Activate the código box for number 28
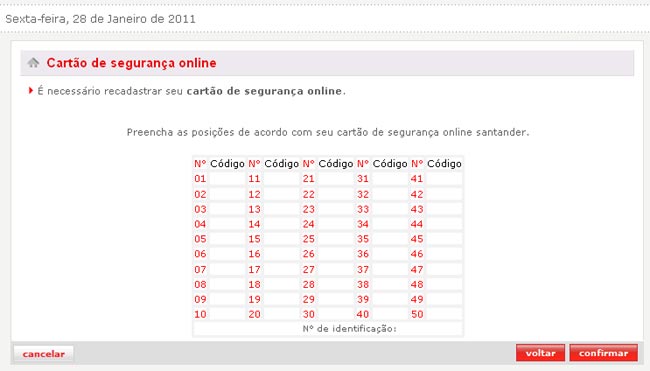 pyautogui.click(x=336, y=284)
